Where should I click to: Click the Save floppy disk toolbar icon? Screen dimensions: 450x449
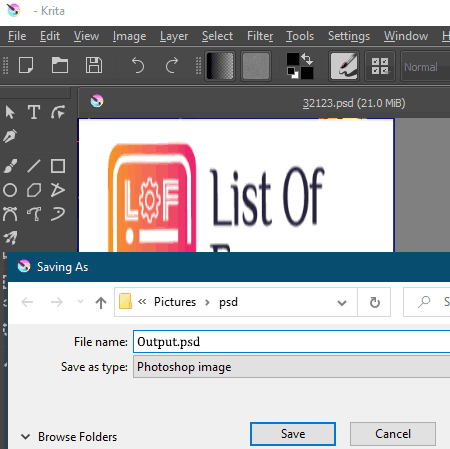94,65
